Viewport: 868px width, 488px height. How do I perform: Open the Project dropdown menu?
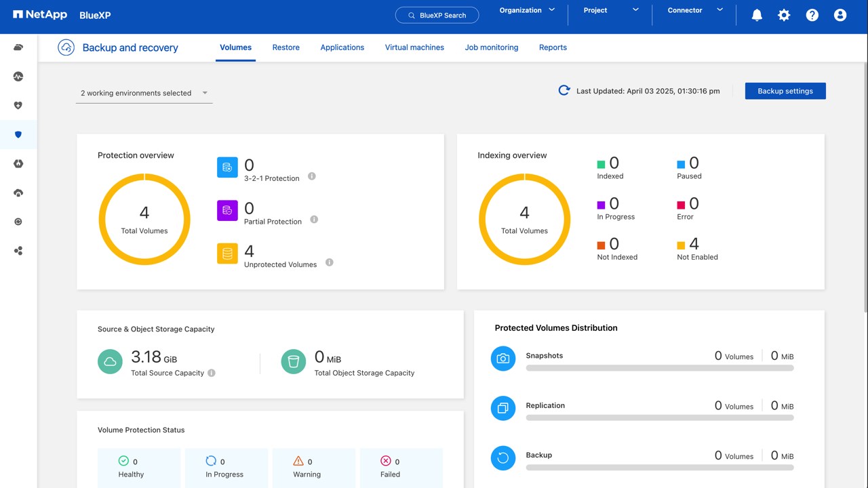[611, 11]
